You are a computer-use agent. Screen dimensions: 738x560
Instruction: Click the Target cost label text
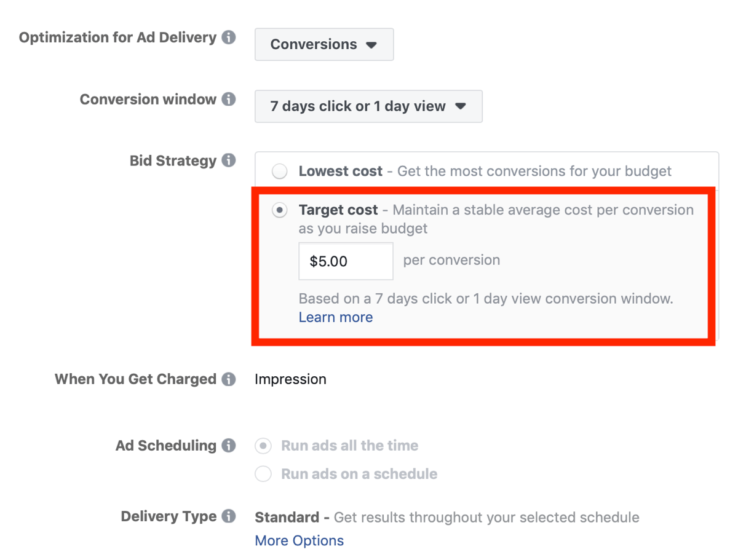click(338, 210)
